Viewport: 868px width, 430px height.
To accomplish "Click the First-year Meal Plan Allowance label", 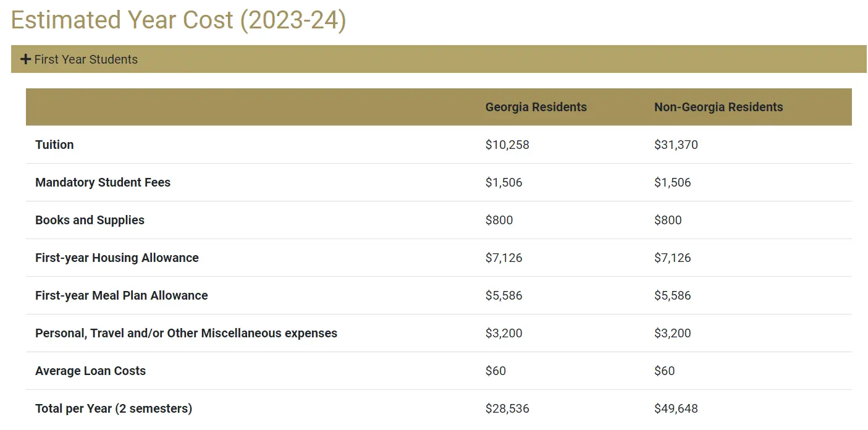I will (x=121, y=295).
